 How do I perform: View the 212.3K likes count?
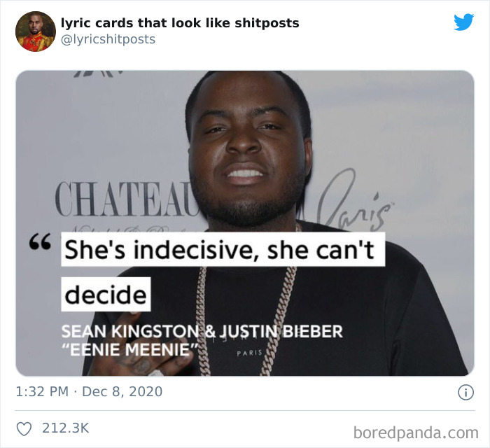(x=66, y=428)
